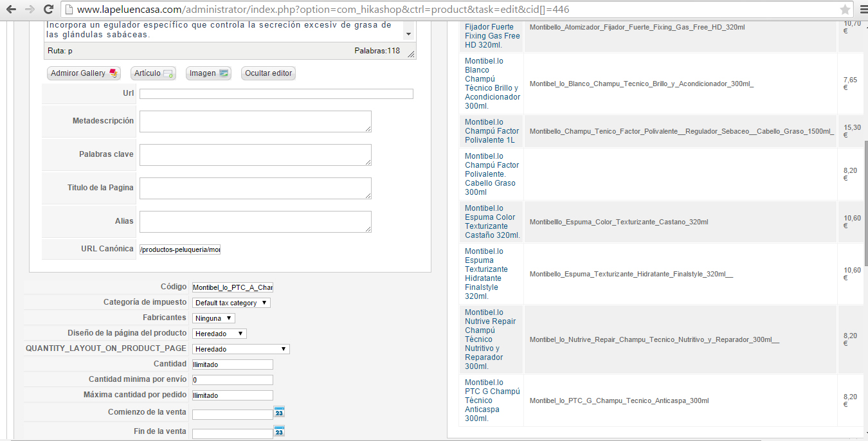The height and width of the screenshot is (441, 868).
Task: Click the editor scrollbar down arrow
Action: click(x=409, y=34)
